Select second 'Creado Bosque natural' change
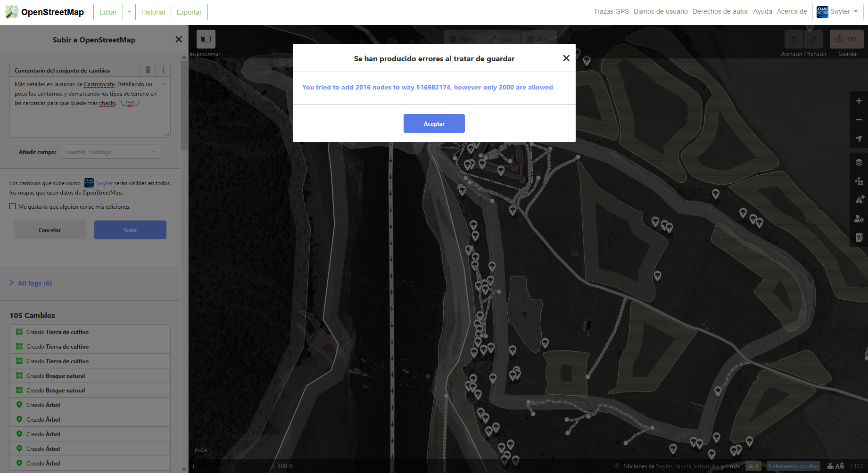The height and width of the screenshot is (473, 868). 90,390
